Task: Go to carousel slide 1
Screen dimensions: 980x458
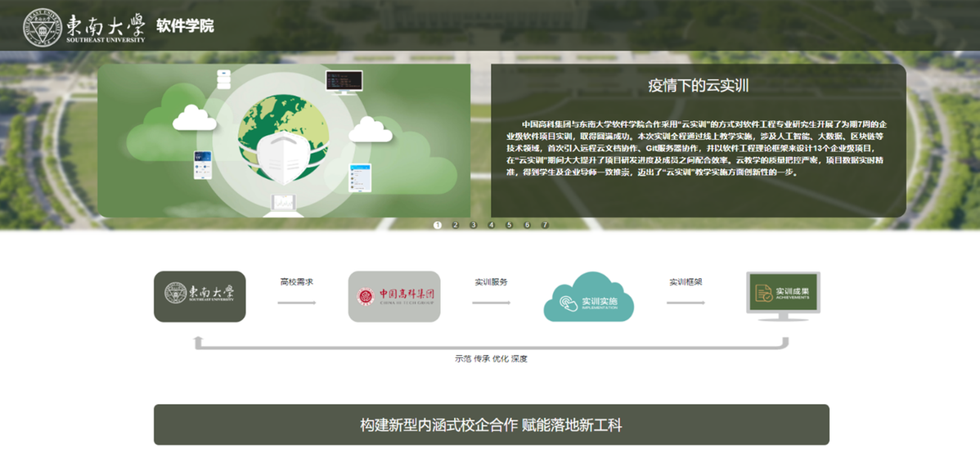Action: click(438, 225)
